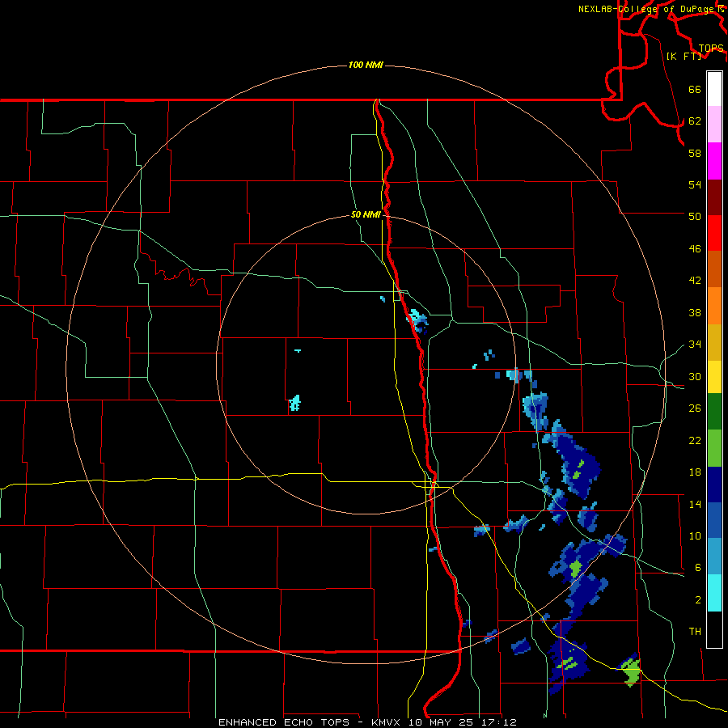
Task: Click the bright orange legend swatch
Action: 714,306
